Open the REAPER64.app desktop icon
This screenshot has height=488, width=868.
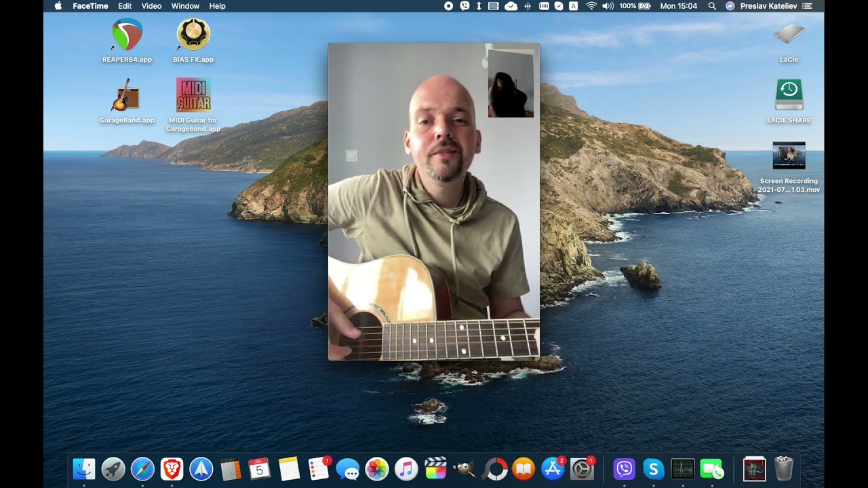coord(127,35)
